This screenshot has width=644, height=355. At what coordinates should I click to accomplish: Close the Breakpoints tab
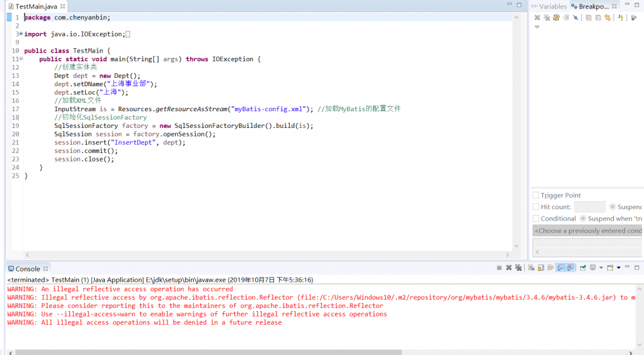(614, 6)
